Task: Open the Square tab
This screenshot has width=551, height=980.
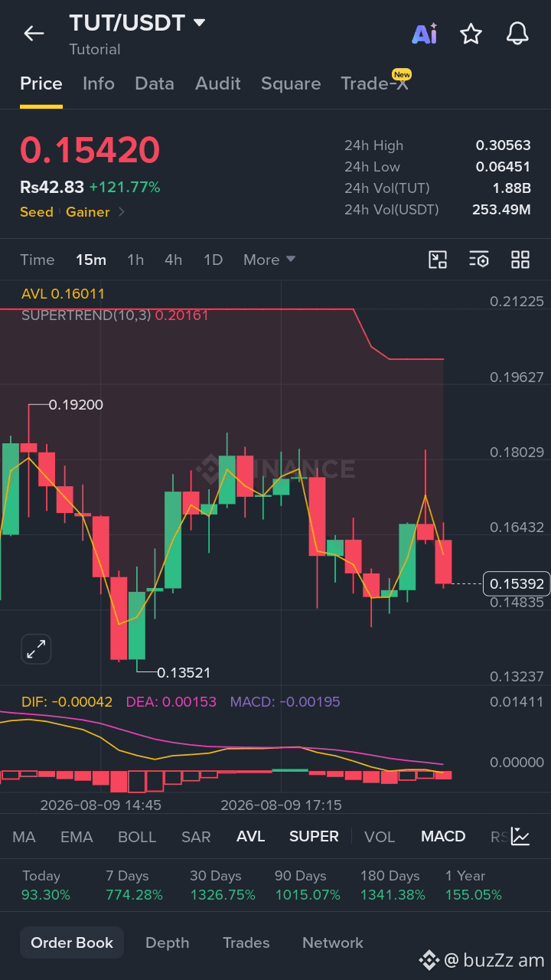Action: pos(291,83)
